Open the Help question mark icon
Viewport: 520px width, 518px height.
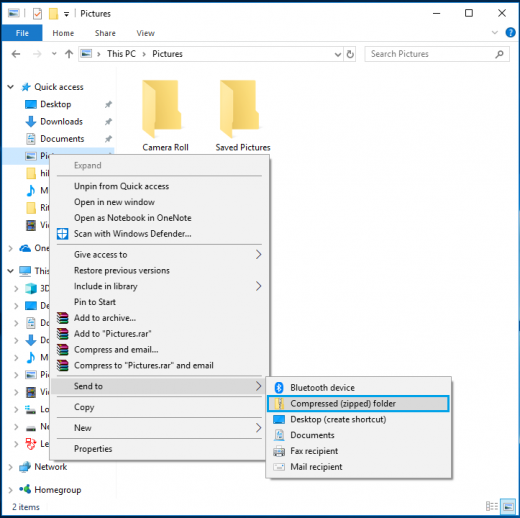coord(510,33)
